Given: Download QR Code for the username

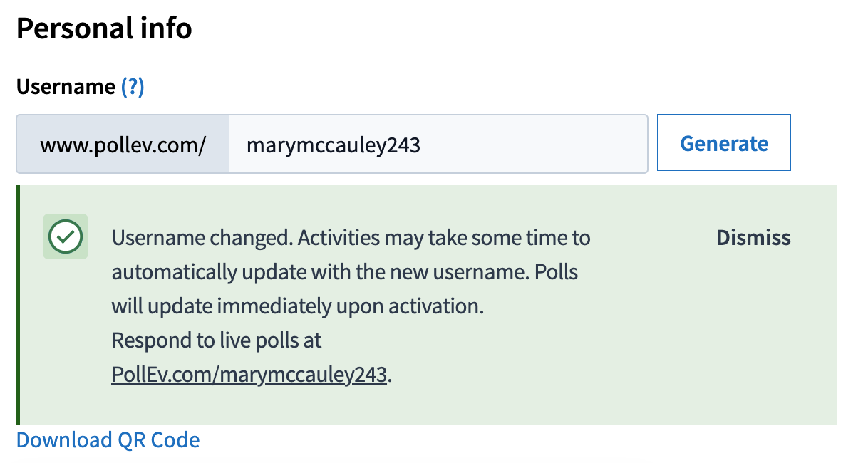Looking at the screenshot, I should coord(108,439).
